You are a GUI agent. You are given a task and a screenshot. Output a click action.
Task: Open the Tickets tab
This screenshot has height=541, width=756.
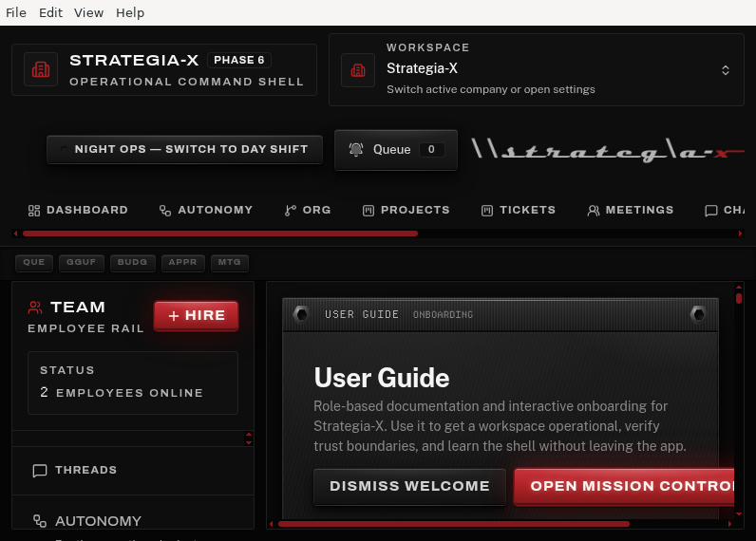[519, 210]
